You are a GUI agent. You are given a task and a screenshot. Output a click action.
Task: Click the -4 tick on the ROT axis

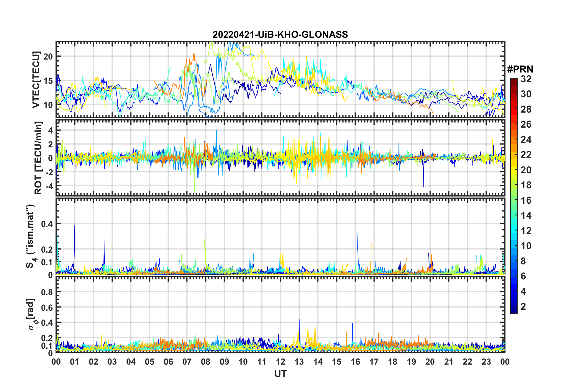(49, 186)
